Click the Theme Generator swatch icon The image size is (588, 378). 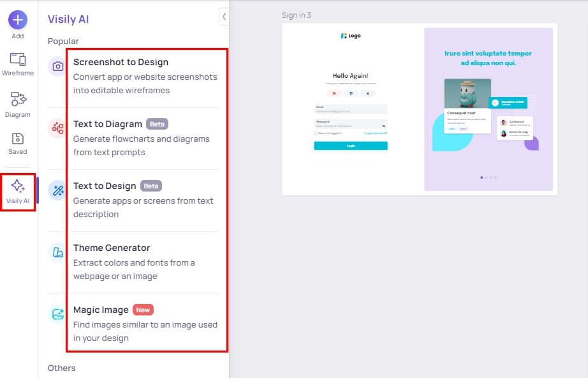(x=58, y=252)
